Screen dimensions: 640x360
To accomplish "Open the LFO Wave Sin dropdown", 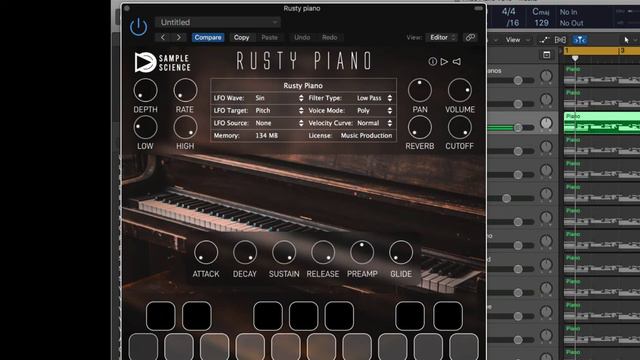I will (279, 98).
